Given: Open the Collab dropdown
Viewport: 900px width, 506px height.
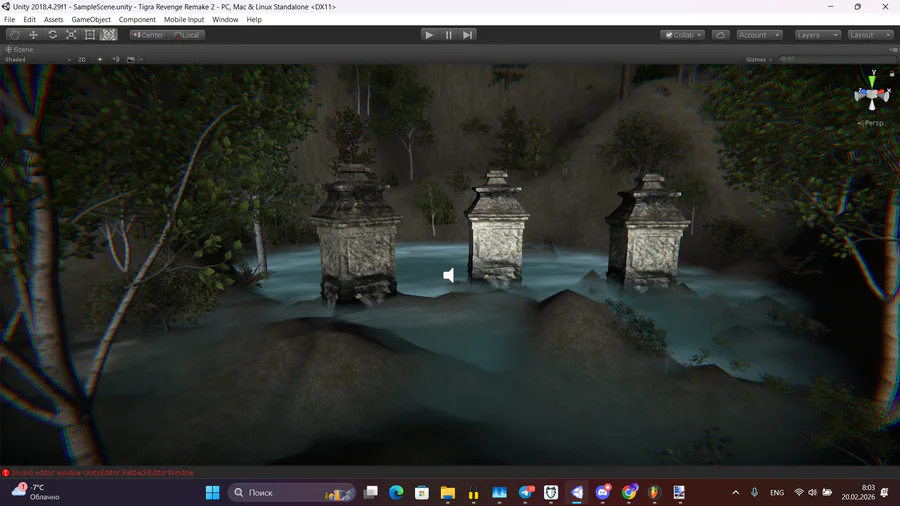Looking at the screenshot, I should 682,35.
